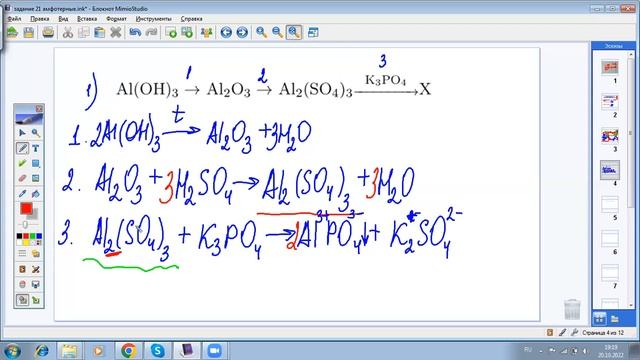Choose the pink eraser tool in palette
The width and height of the screenshot is (640, 360).
point(22,178)
